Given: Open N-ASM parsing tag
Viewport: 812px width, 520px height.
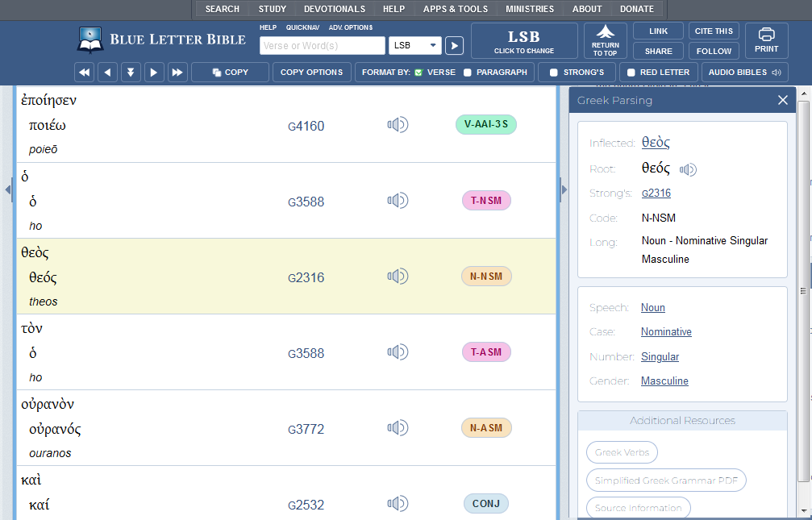Looking at the screenshot, I should pyautogui.click(x=486, y=428).
